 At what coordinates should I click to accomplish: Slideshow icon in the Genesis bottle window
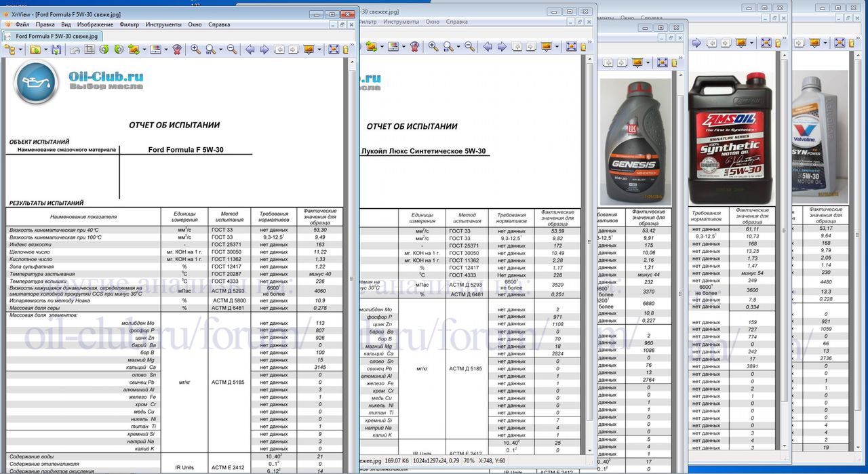(637, 62)
